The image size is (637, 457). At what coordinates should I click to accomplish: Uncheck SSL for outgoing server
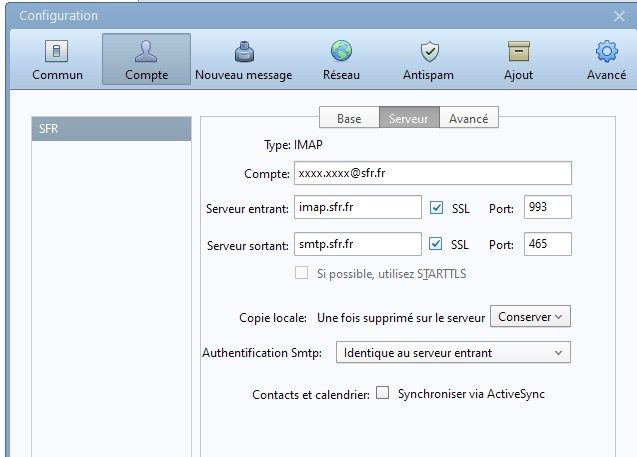436,244
